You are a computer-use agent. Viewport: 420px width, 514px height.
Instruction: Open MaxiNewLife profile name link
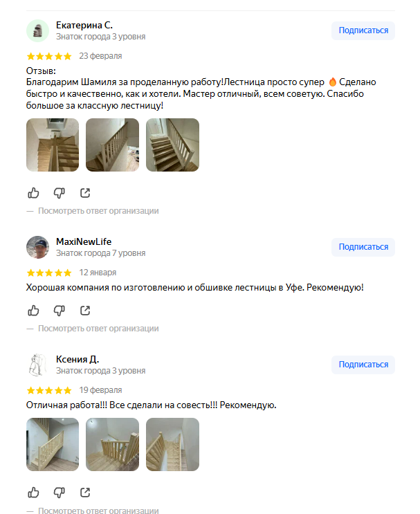[x=84, y=241]
